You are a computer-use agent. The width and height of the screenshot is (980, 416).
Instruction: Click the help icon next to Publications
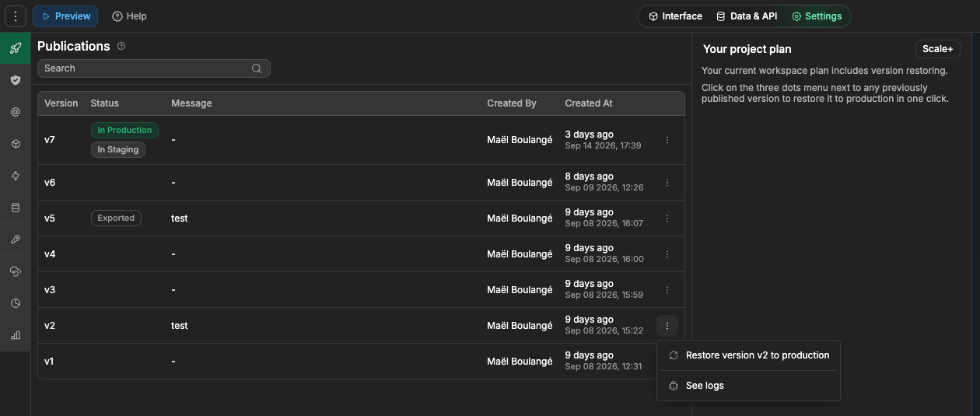[x=121, y=46]
